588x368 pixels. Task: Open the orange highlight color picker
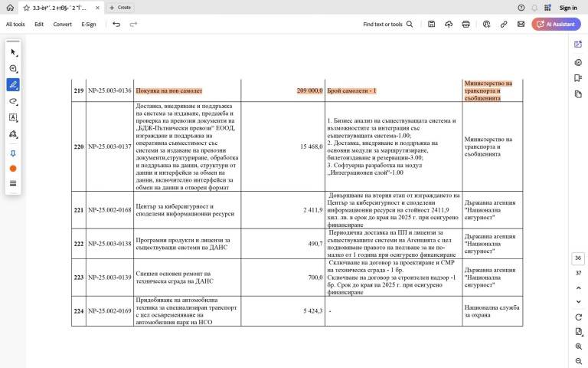[x=13, y=168]
